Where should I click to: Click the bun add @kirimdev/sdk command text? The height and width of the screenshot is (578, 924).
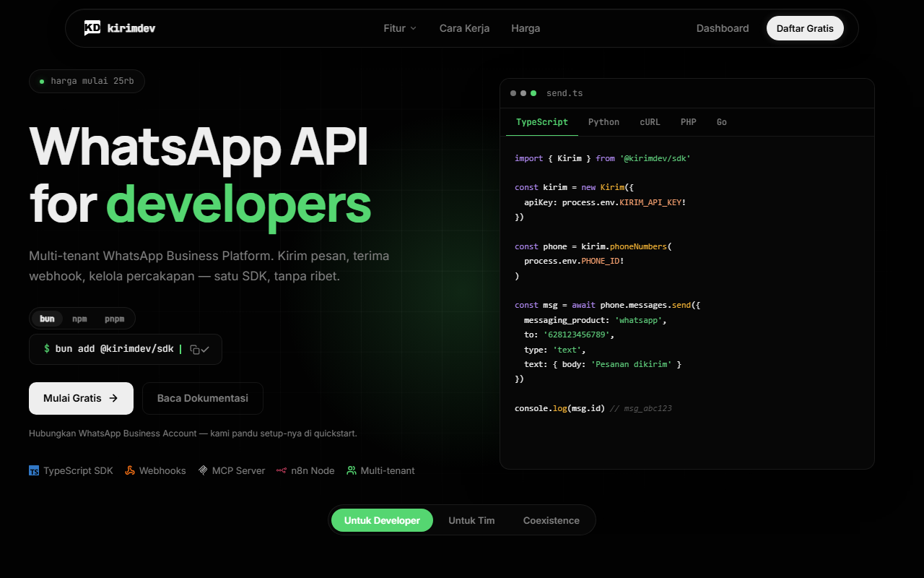tap(115, 349)
